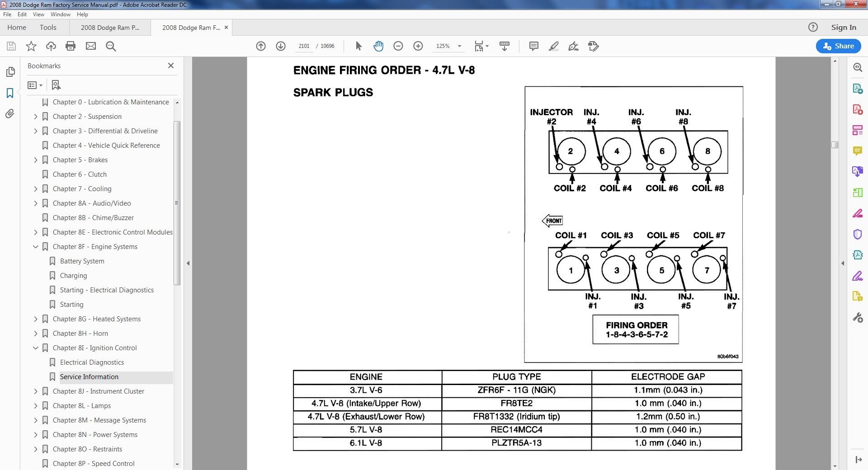Select the Highlight text tool
The height and width of the screenshot is (470, 868).
554,46
